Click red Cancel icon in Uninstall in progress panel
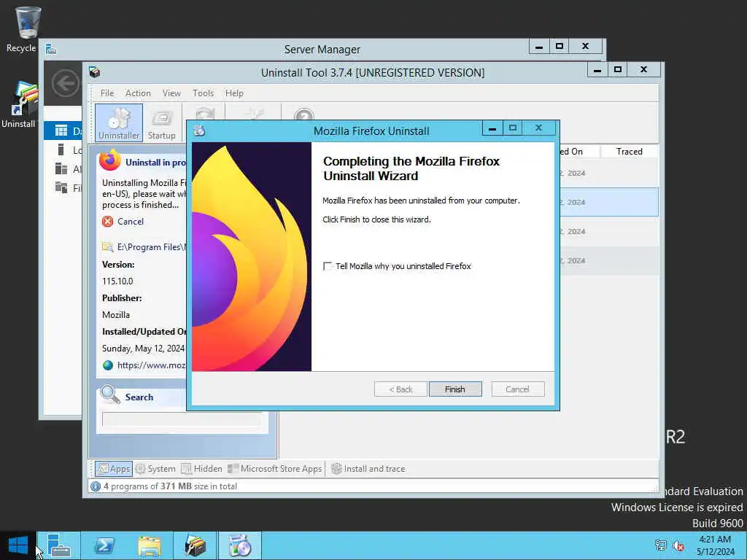This screenshot has height=560, width=747. pos(108,222)
